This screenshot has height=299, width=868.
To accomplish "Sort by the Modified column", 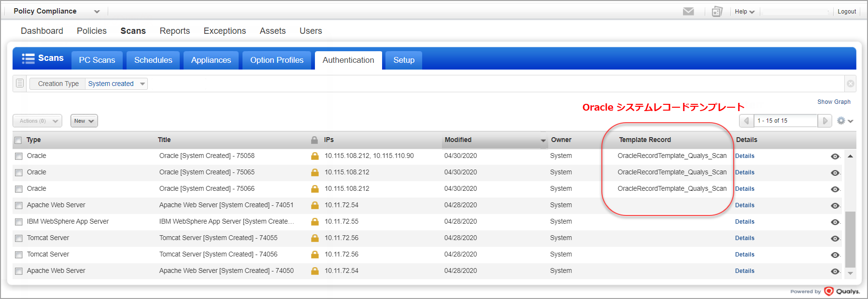I will click(495, 140).
